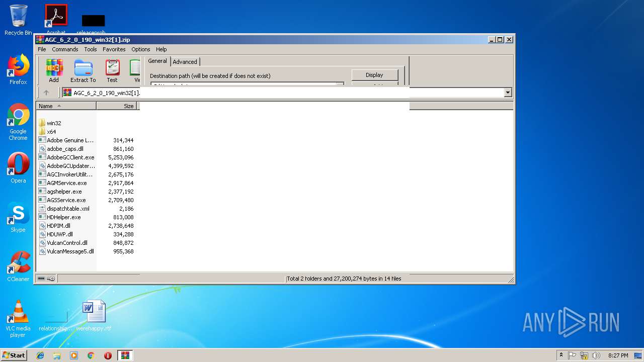
Task: Select the x64 folder
Action: point(51,132)
